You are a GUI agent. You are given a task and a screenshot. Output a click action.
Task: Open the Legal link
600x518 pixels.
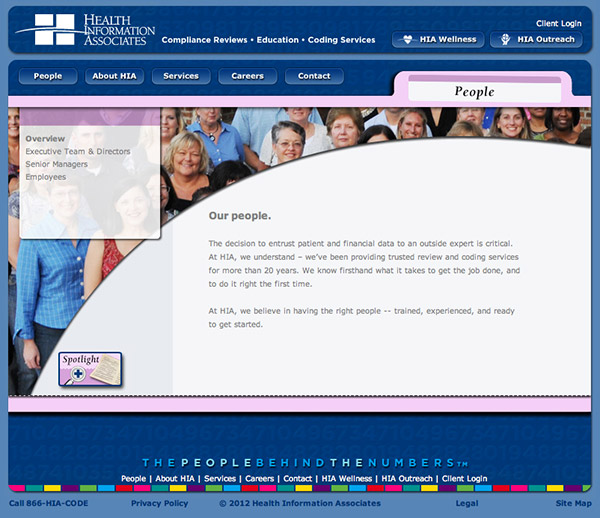[x=467, y=503]
